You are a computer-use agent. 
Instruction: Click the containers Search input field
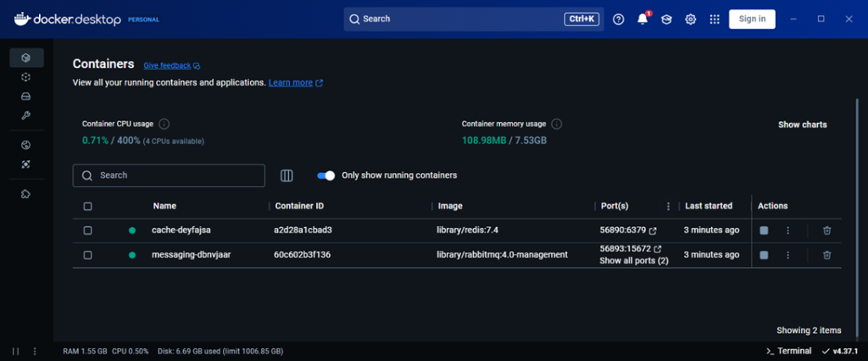tap(170, 175)
